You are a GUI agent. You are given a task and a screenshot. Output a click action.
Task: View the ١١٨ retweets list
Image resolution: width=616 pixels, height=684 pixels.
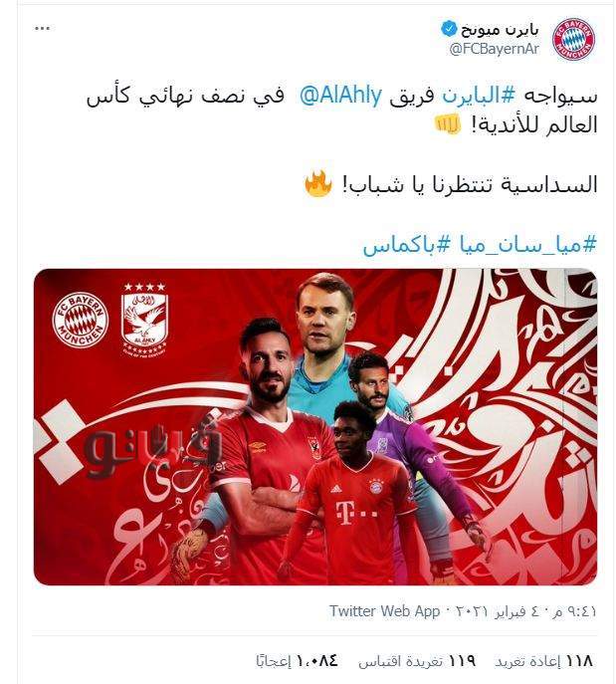pos(543,662)
